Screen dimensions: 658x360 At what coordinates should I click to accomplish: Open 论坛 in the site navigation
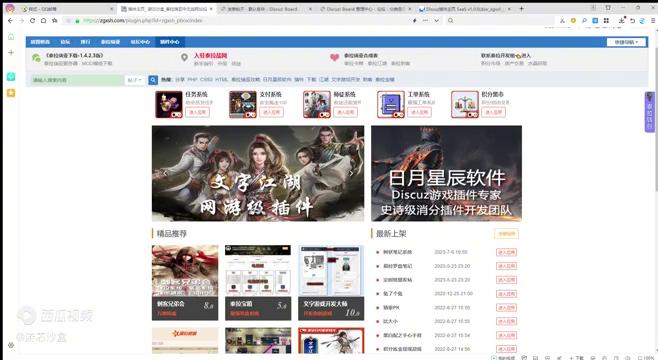pyautogui.click(x=65, y=42)
